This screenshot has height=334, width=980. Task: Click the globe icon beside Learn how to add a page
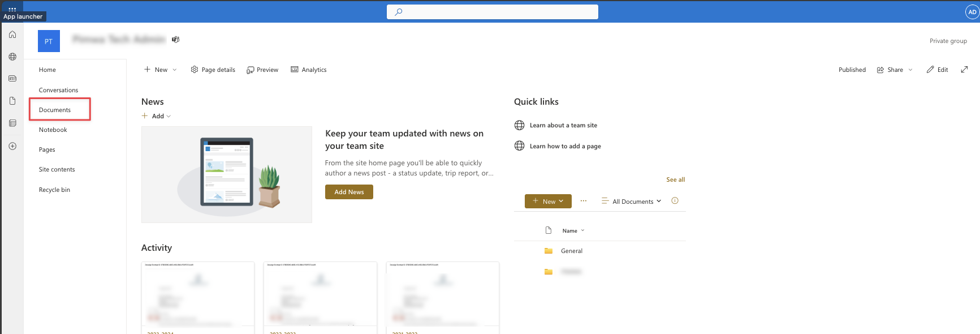coord(519,145)
